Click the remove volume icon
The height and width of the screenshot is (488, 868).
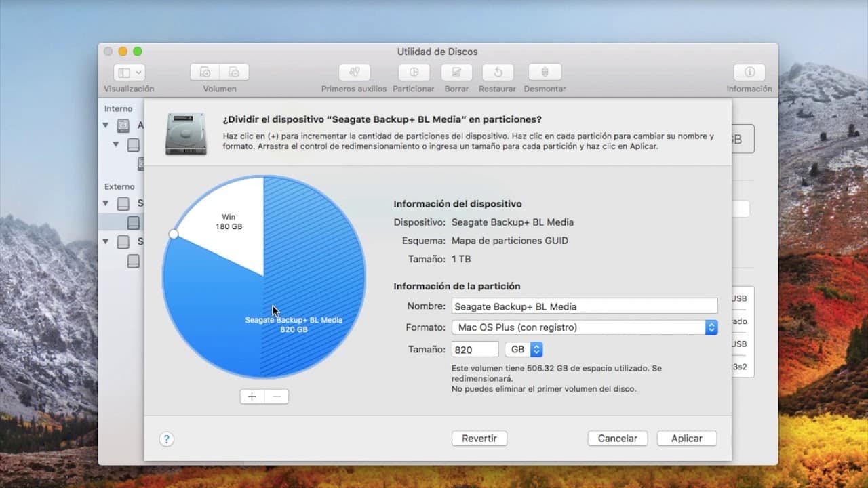(x=234, y=72)
